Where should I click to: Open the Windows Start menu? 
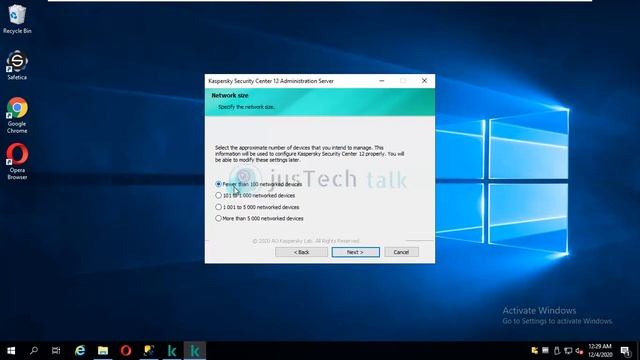click(x=11, y=351)
